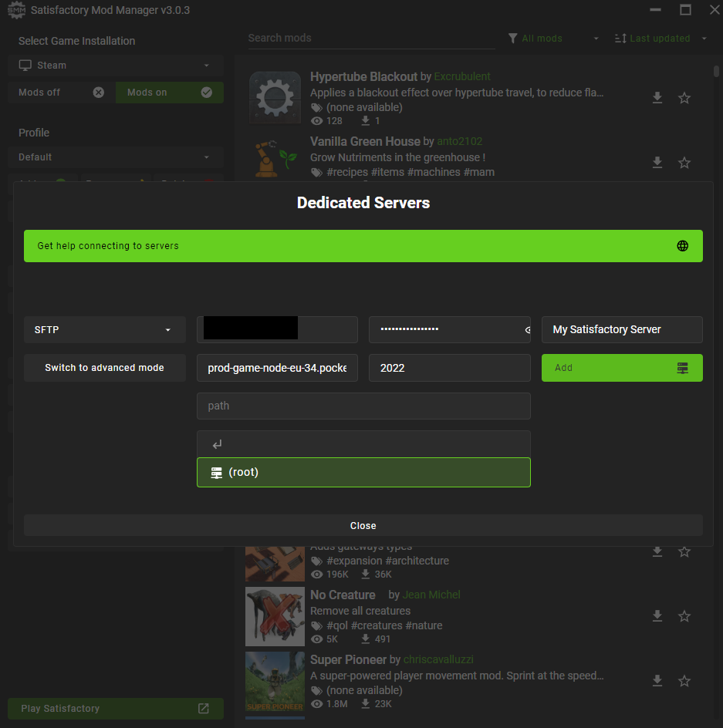Screen dimensions: 723x728
Task: Click the Hypertube Blackout title
Action: coord(364,76)
